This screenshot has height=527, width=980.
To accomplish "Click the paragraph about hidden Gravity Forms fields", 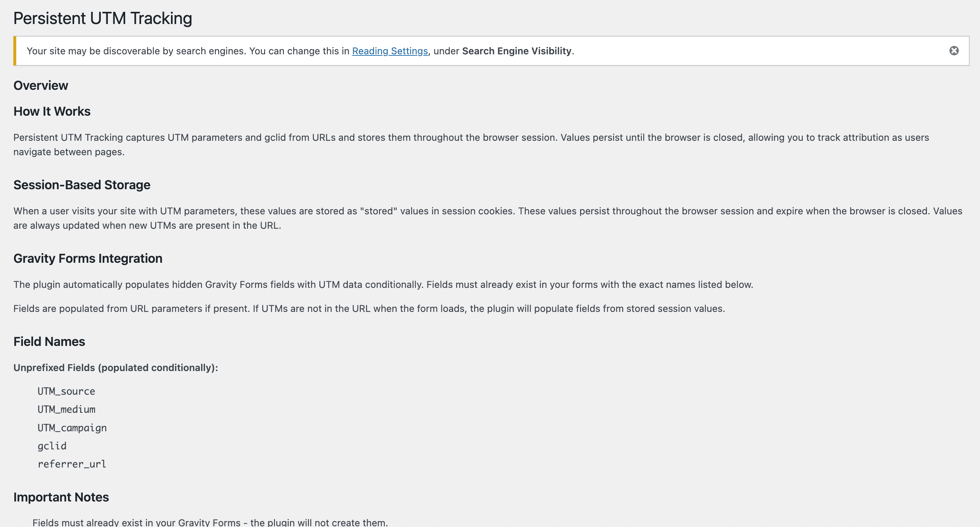I will [x=383, y=285].
